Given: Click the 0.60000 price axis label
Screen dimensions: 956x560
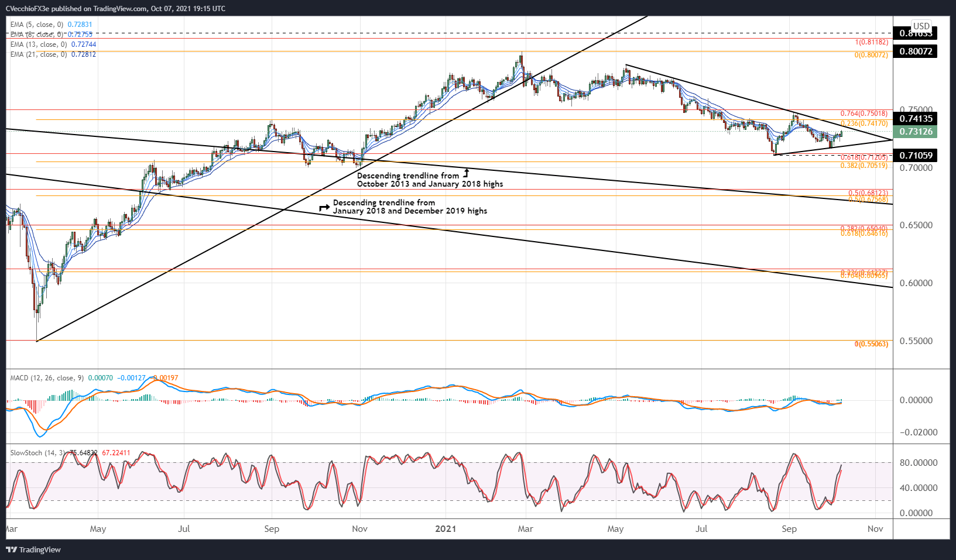Looking at the screenshot, I should pos(916,283).
